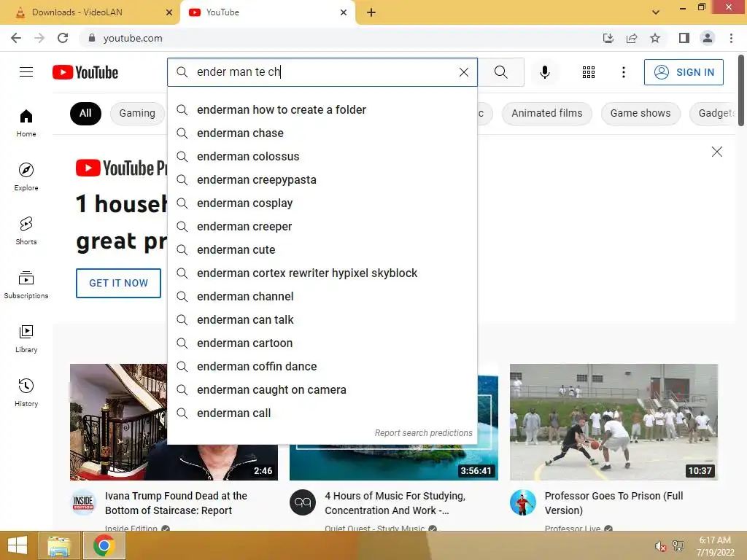Switch to Downloads - VideoLAN tab

[x=90, y=12]
